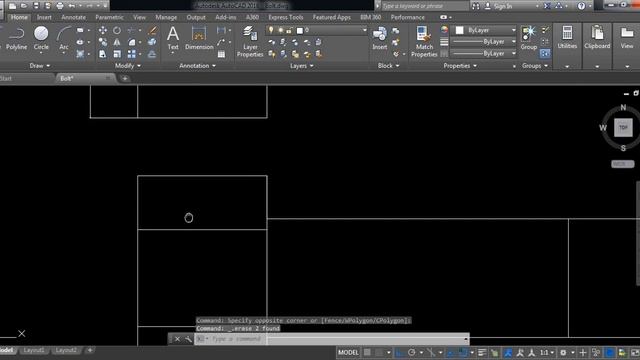Switch to Layout1 tab
The width and height of the screenshot is (640, 360).
(x=34, y=350)
